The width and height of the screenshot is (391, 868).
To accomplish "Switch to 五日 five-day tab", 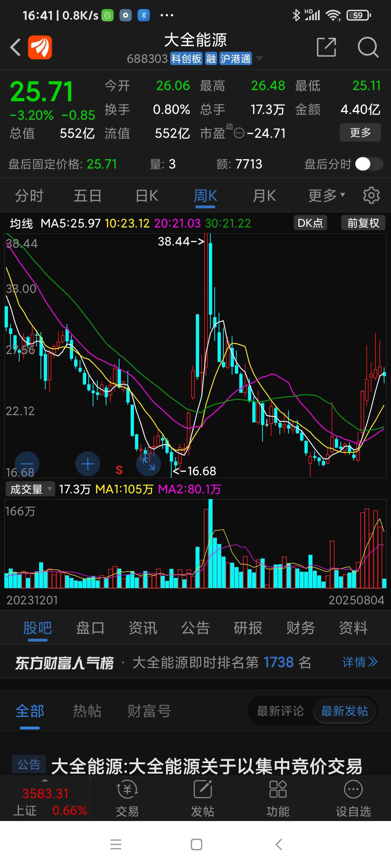I will pos(88,196).
